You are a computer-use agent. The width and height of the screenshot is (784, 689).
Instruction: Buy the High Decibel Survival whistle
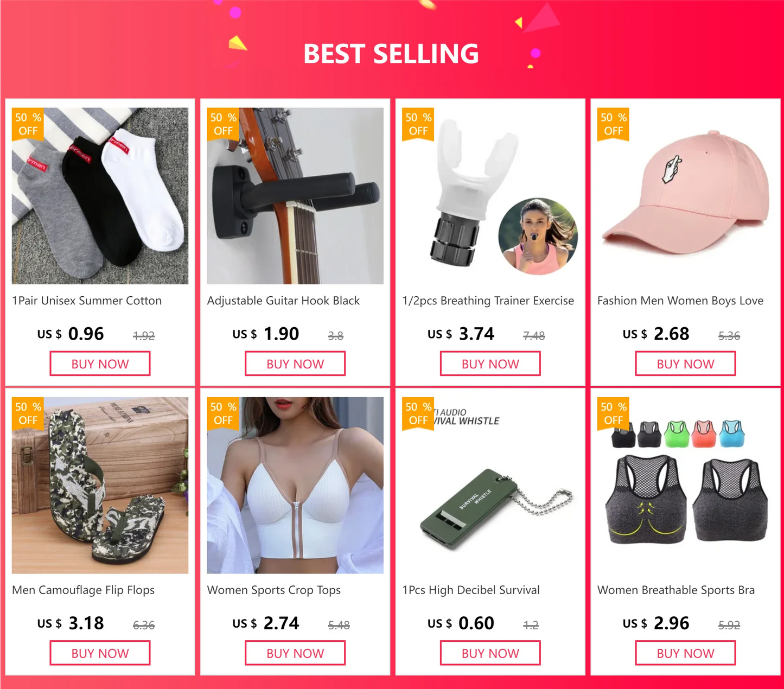[490, 653]
